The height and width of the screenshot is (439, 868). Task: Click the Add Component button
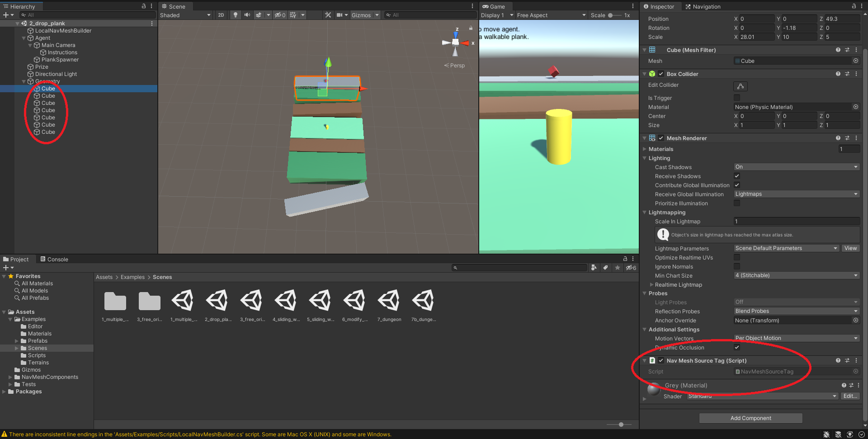pos(750,418)
